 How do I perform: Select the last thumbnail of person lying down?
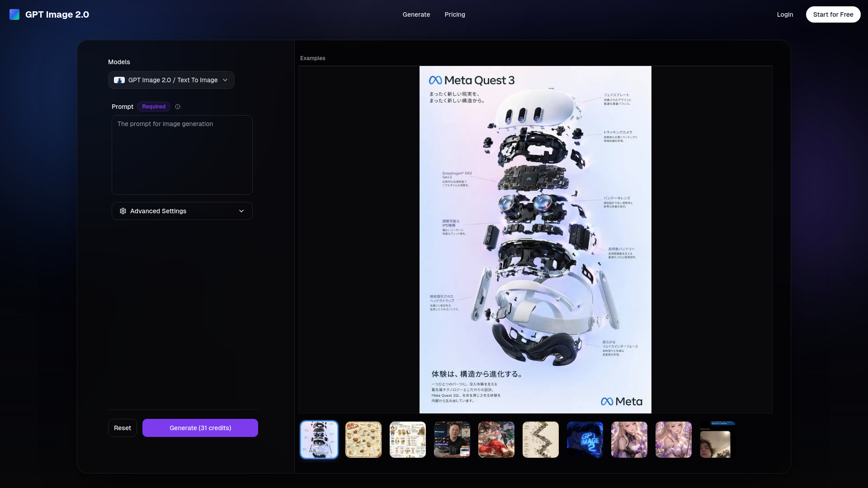tap(718, 440)
